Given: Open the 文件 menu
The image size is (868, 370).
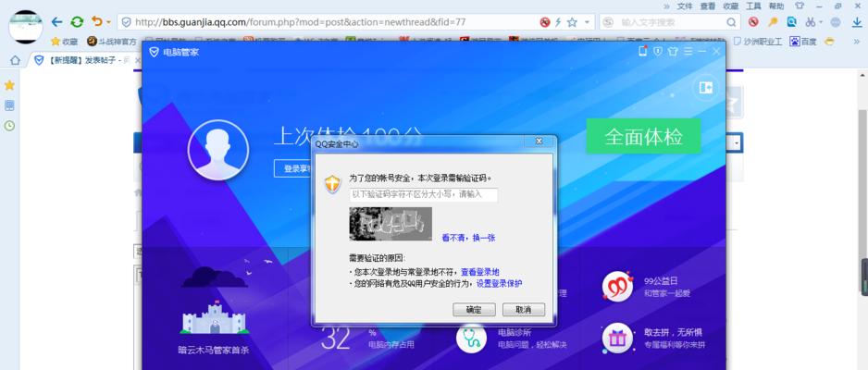Looking at the screenshot, I should (685, 6).
